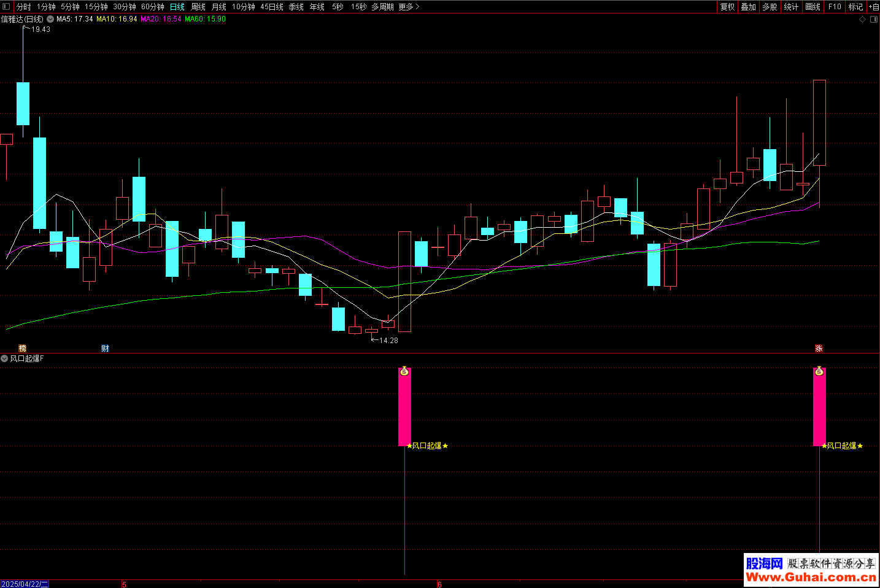Expand the 风口起爆F indicator dropdown arrow
Screen dimensions: 880x588
(x=4, y=358)
